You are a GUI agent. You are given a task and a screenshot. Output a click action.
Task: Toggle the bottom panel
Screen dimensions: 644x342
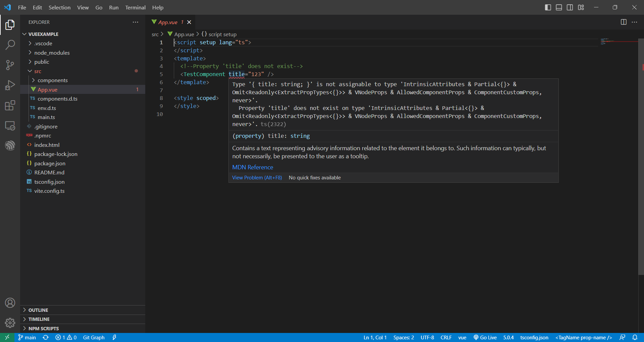(x=559, y=7)
